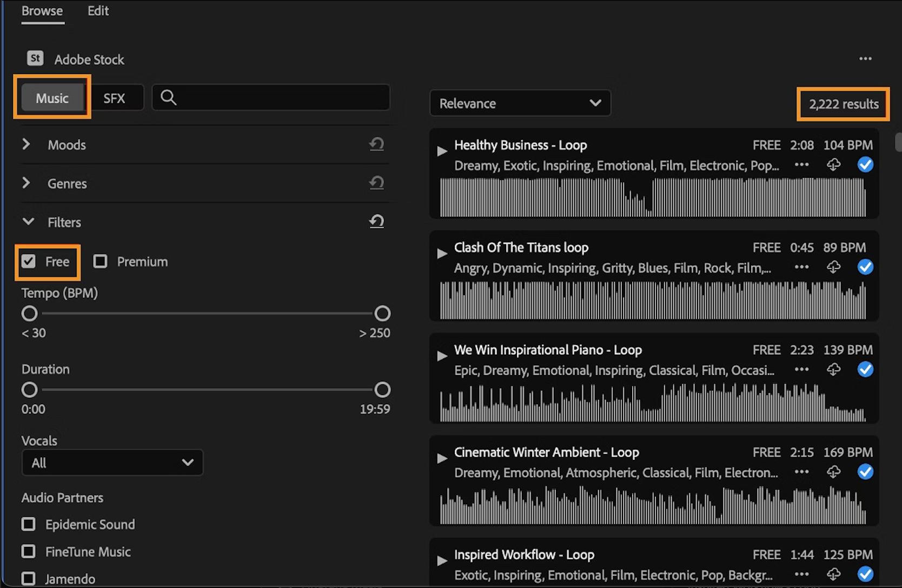Image resolution: width=902 pixels, height=588 pixels.
Task: Enable the Premium filter checkbox
Action: click(x=100, y=262)
